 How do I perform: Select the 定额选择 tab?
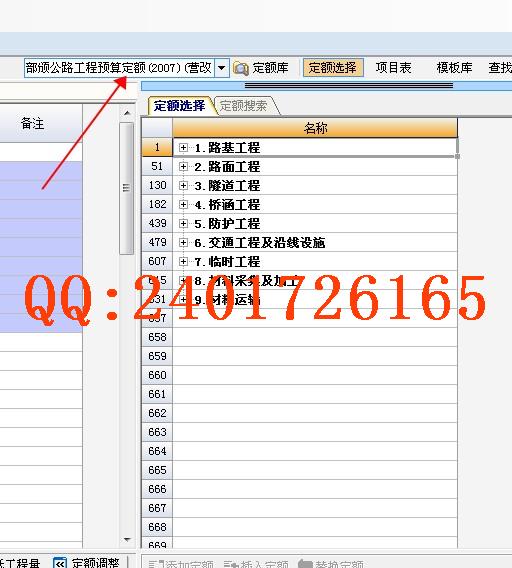tap(180, 106)
